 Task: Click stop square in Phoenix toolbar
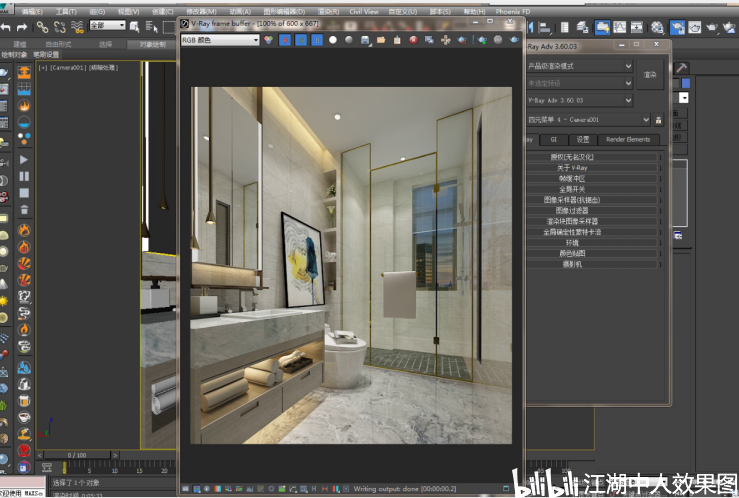point(24,193)
